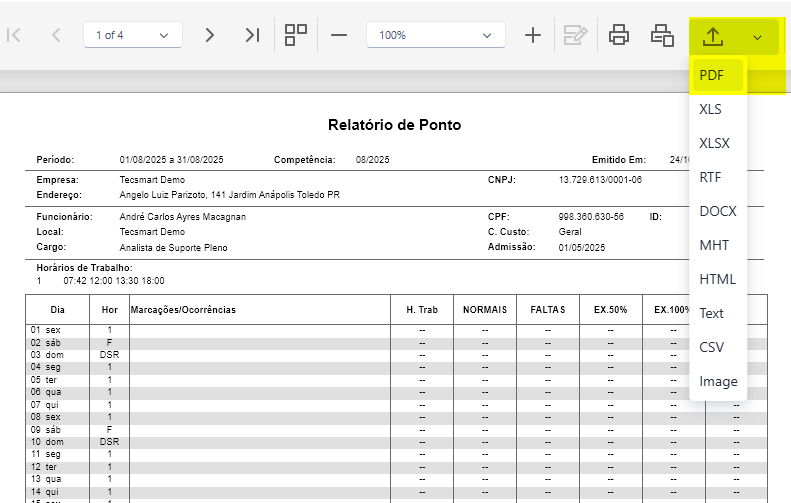Jump to the last page
791x503 pixels.
point(252,35)
